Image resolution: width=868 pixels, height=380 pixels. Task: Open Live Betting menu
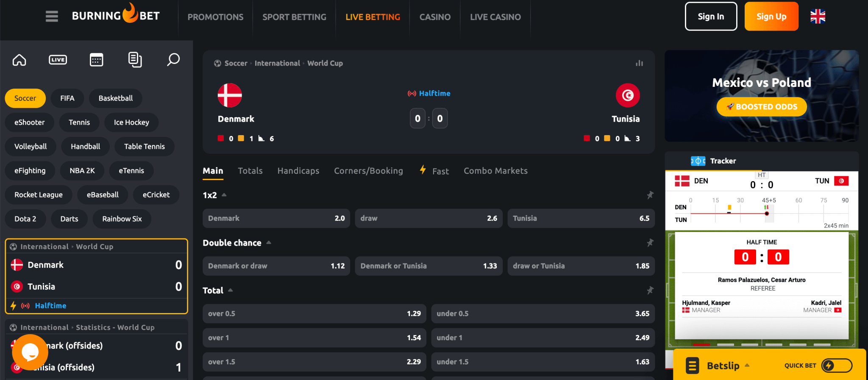pos(373,17)
